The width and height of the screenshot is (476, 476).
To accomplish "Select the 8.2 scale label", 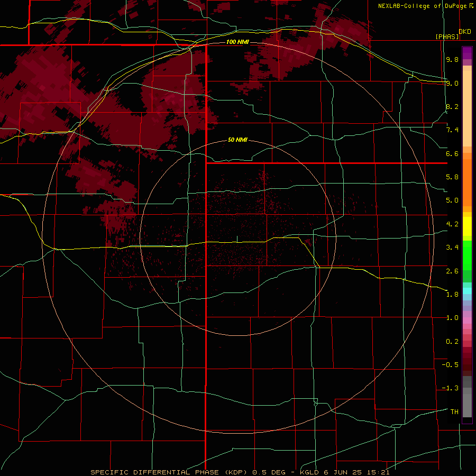I will tap(452, 106).
